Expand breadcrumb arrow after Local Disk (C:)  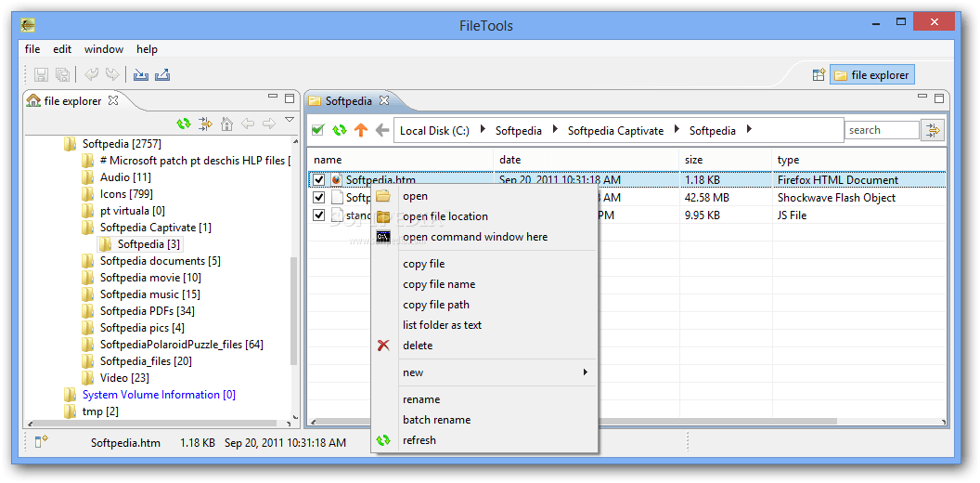coord(483,130)
